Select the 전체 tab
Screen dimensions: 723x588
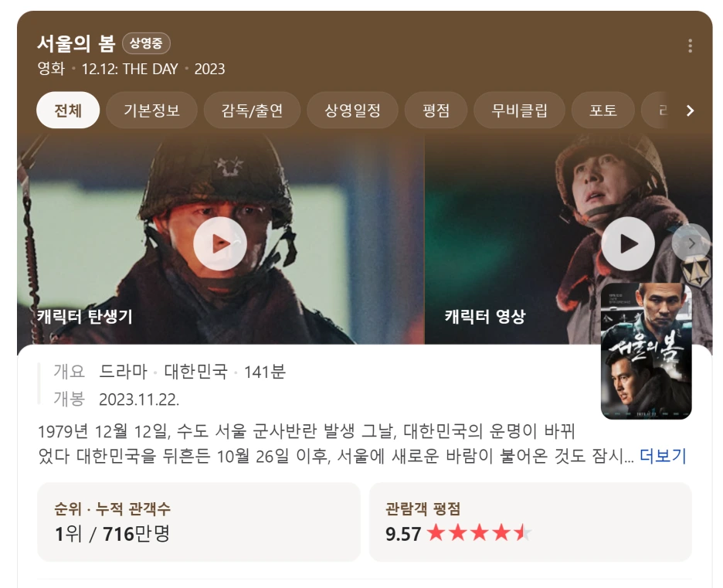point(68,110)
